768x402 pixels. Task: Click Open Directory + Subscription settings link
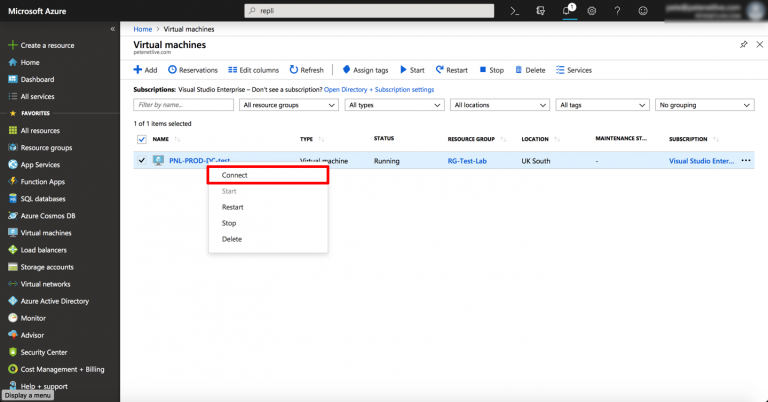379,90
